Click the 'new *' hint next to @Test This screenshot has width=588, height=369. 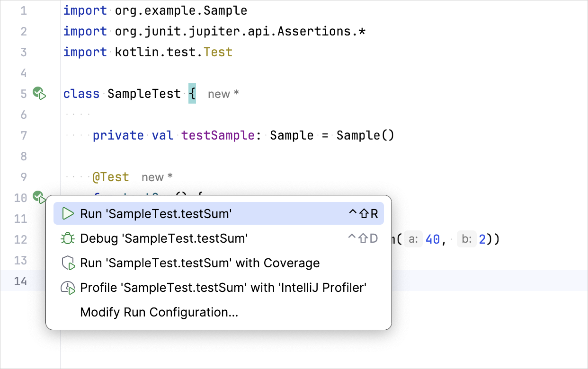click(157, 177)
